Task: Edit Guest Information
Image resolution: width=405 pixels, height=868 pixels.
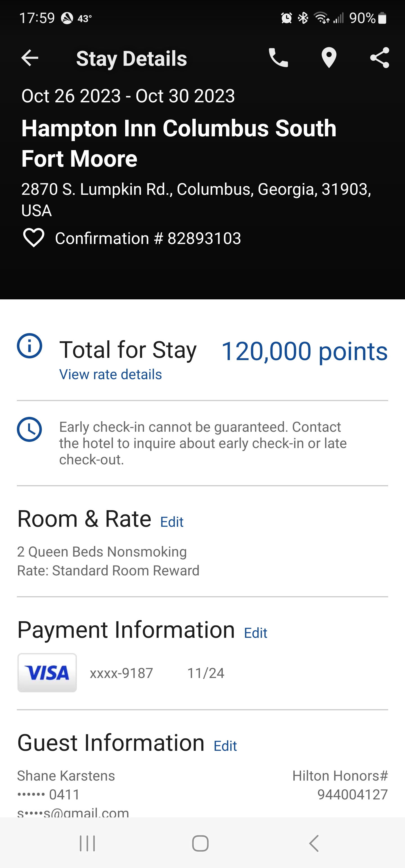Action: (225, 746)
